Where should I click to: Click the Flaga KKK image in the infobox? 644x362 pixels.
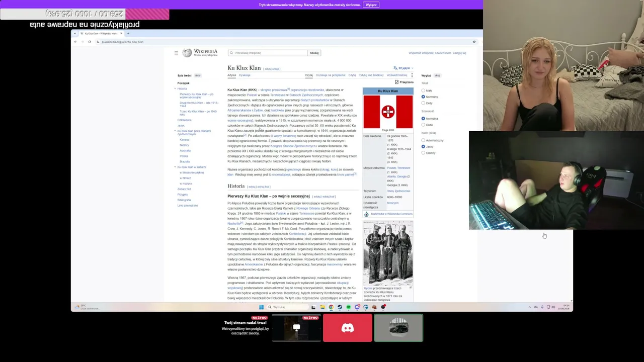tap(388, 112)
